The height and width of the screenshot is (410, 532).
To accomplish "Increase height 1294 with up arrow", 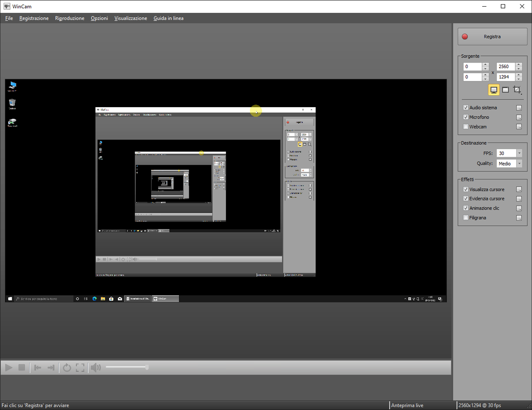I will pyautogui.click(x=519, y=75).
